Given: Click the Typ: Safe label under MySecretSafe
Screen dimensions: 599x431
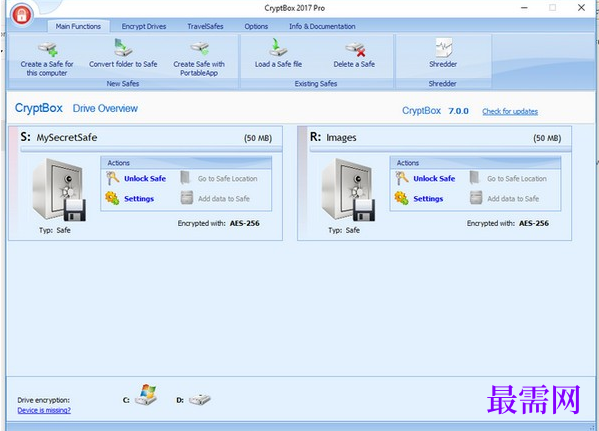Looking at the screenshot, I should pos(55,230).
